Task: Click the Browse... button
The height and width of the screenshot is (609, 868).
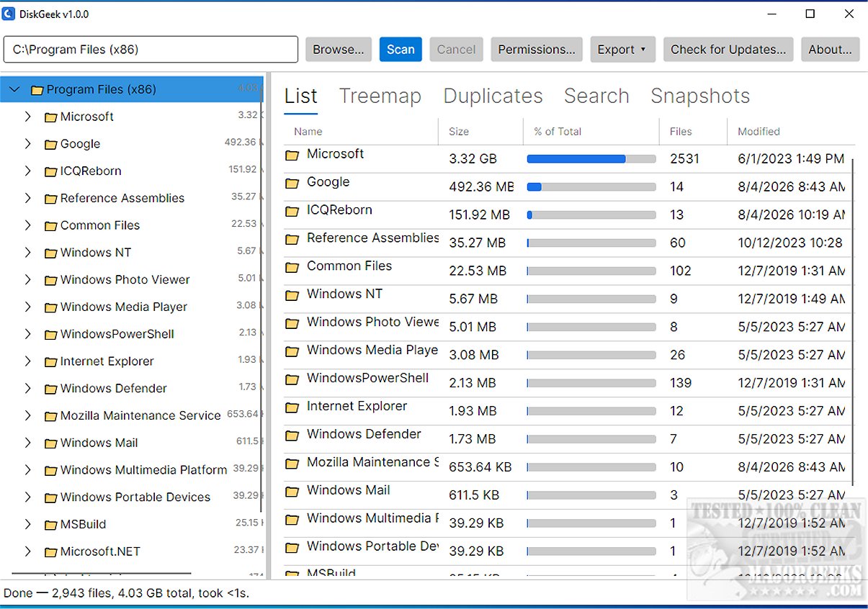Action: (339, 50)
